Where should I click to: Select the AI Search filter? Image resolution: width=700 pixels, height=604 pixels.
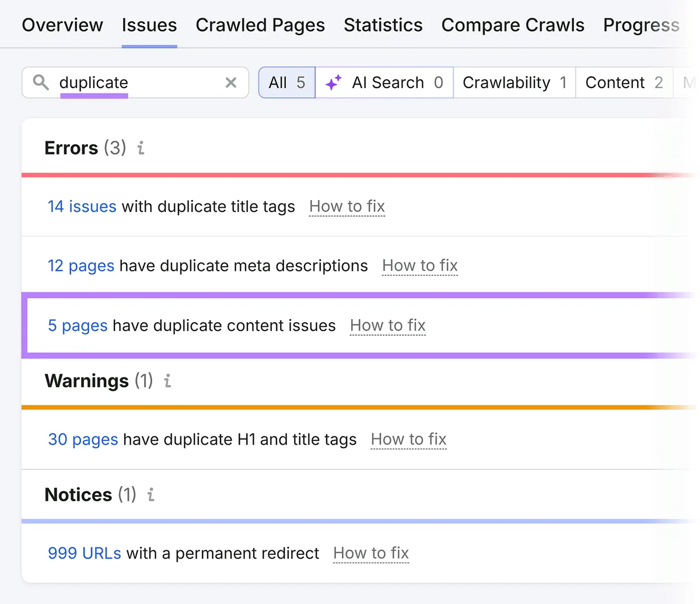click(x=384, y=82)
